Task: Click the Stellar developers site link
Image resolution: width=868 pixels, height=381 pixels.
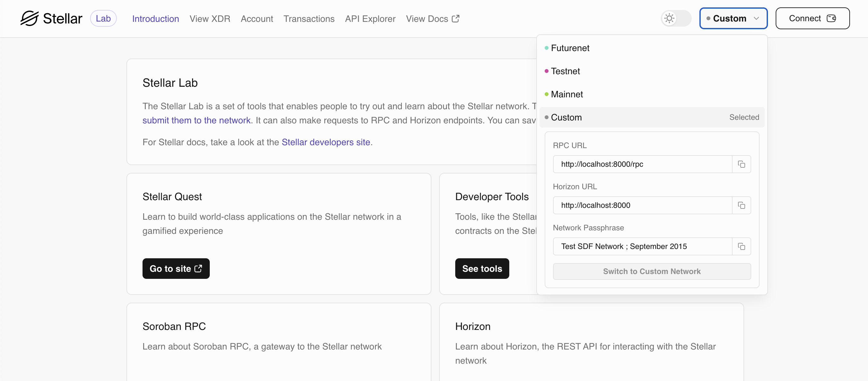Action: tap(326, 142)
